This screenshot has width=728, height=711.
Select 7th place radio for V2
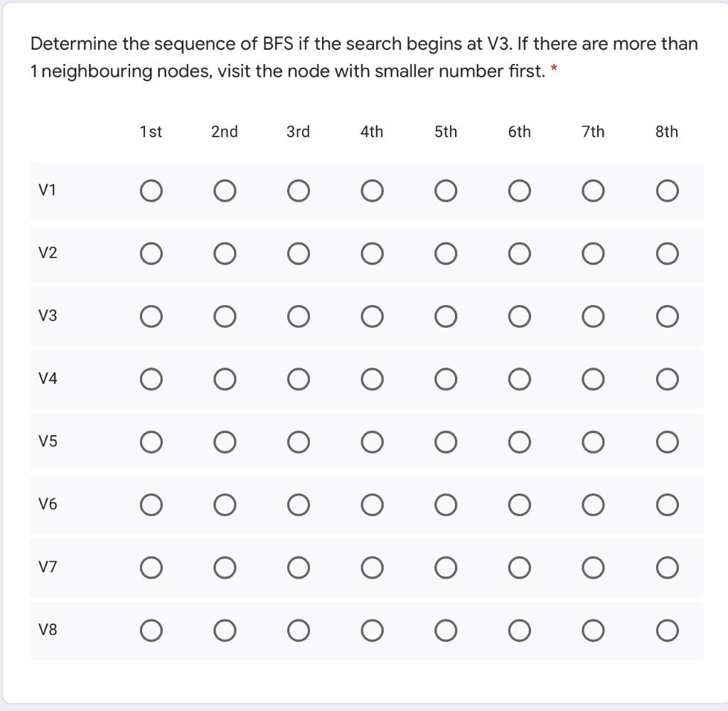(593, 253)
